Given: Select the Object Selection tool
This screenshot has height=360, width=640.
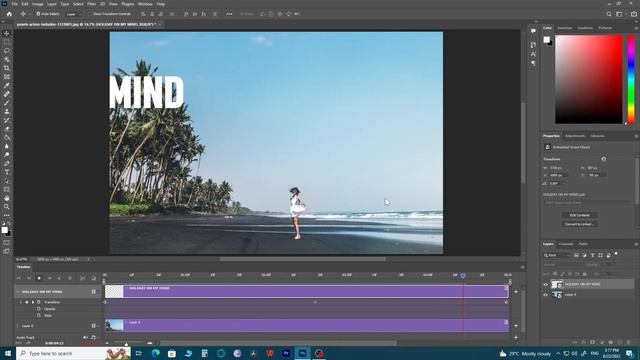Looking at the screenshot, I should click(x=7, y=59).
